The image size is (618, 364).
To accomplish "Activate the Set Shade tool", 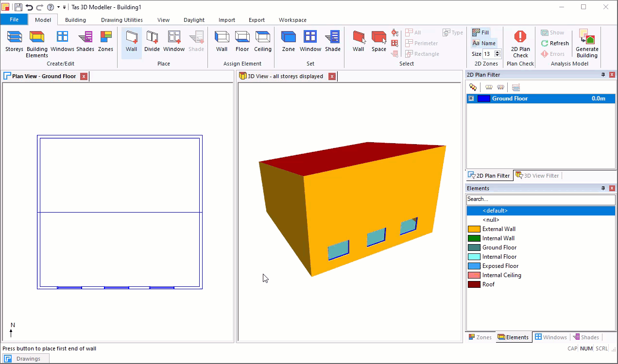I will click(x=333, y=41).
